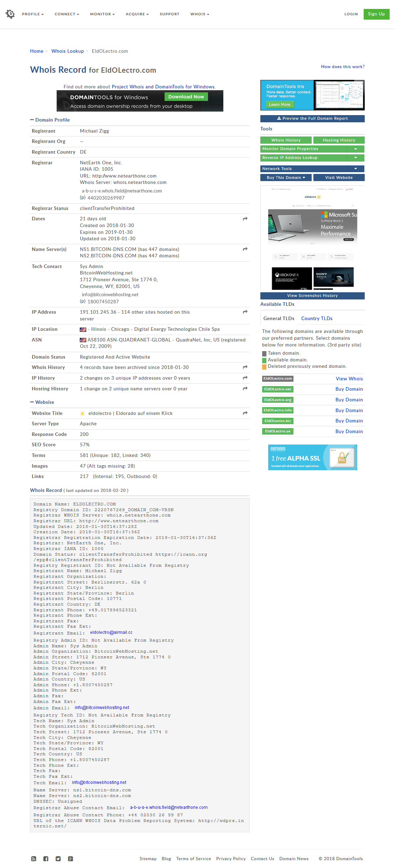Screen dimensions: 395x868
Task: Open the green Hosting History tool button
Action: coord(339,140)
